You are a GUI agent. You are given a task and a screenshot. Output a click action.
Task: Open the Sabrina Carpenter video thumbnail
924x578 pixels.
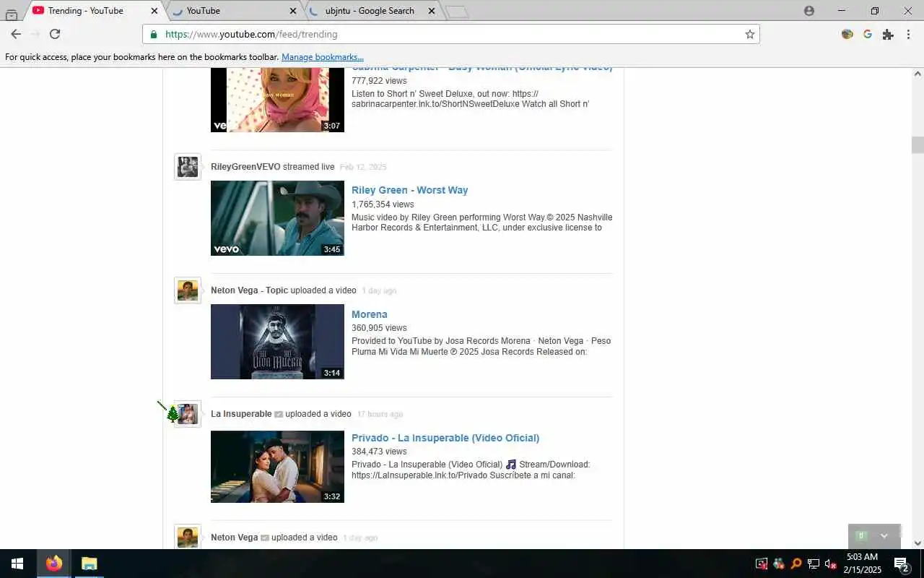(x=277, y=100)
